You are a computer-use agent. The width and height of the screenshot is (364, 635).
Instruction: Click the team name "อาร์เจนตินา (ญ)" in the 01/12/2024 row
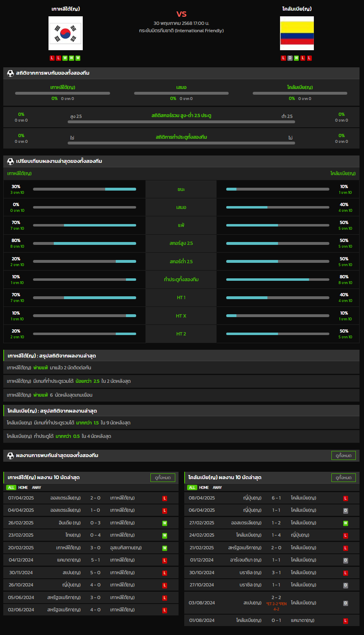246,560
